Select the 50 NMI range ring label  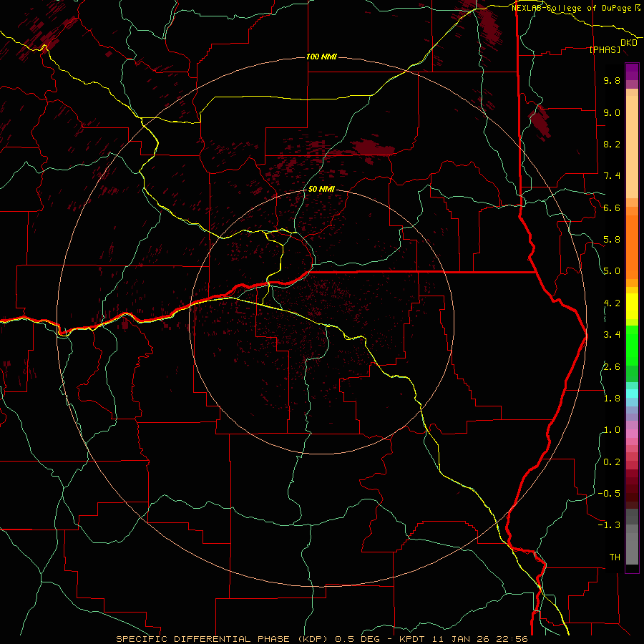[x=321, y=189]
